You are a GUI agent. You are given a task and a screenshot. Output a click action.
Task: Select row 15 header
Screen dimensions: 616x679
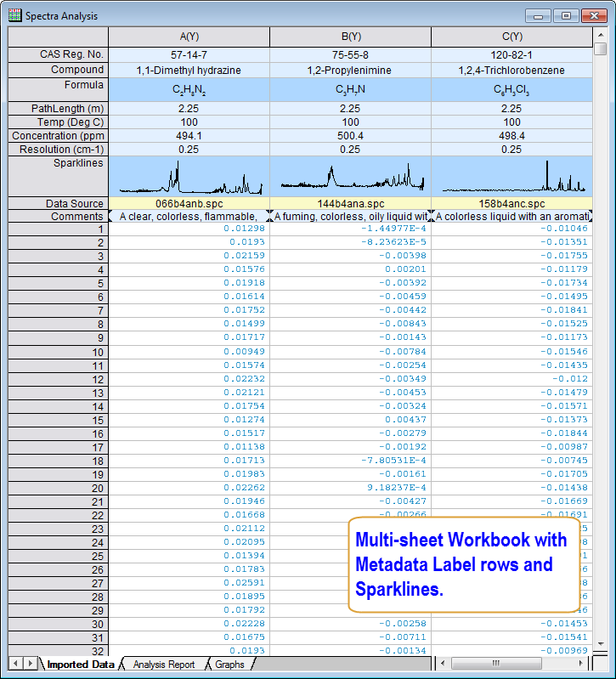[x=59, y=420]
